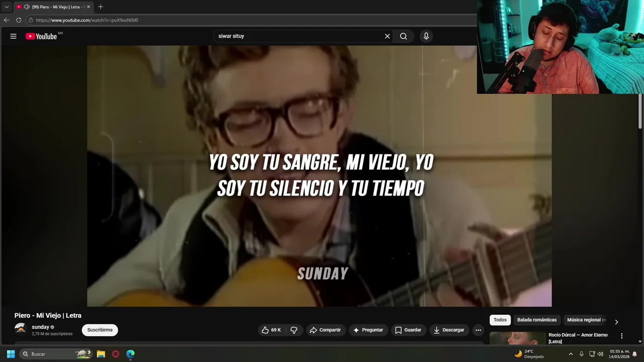Open notifications bell icon
Viewport: 644px width, 362px height.
pos(635,354)
